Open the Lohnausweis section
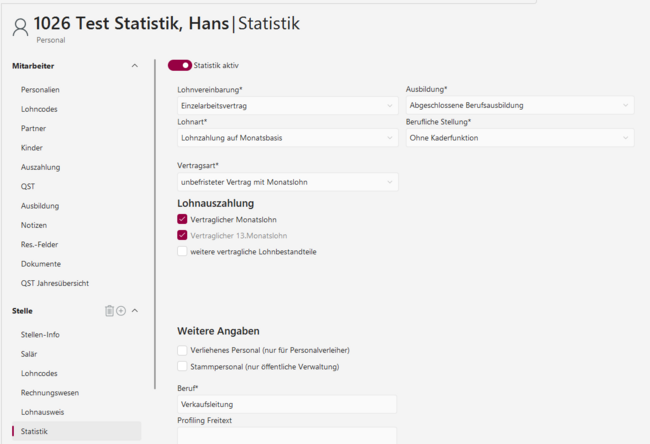Screen dimensions: 650x444 pos(42,412)
